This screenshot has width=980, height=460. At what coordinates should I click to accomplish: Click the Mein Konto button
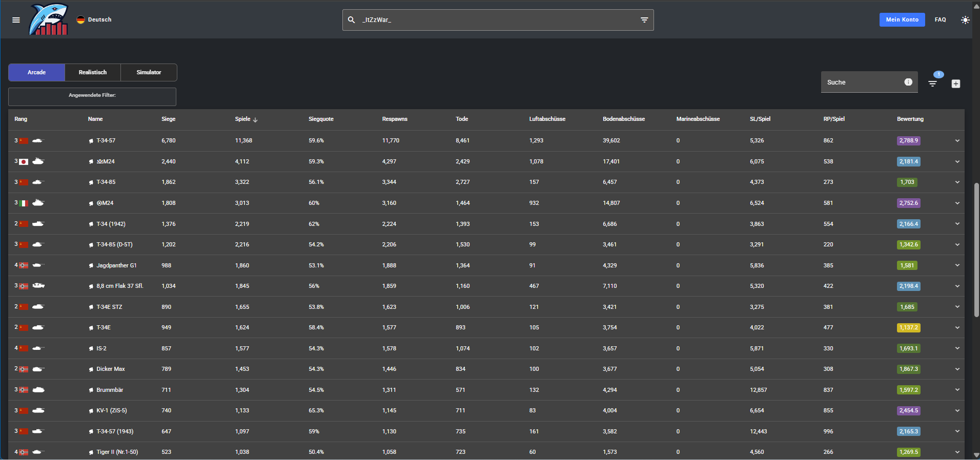click(x=902, y=20)
